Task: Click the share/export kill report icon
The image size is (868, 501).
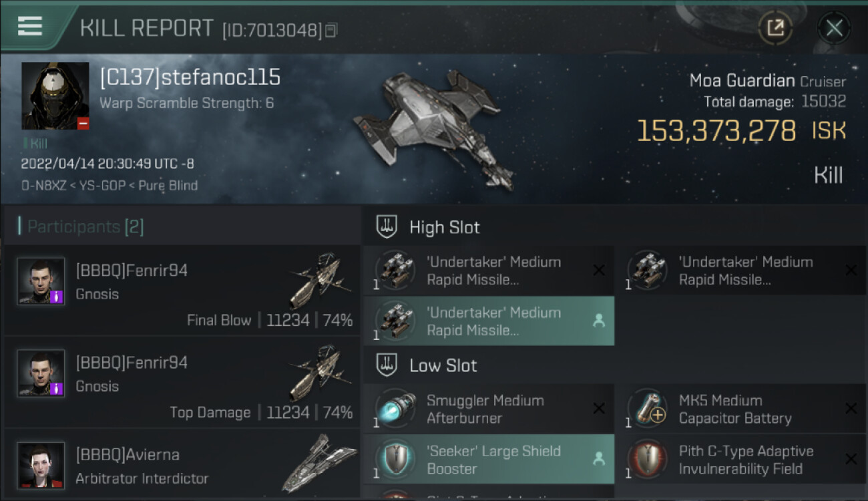Action: pyautogui.click(x=775, y=27)
